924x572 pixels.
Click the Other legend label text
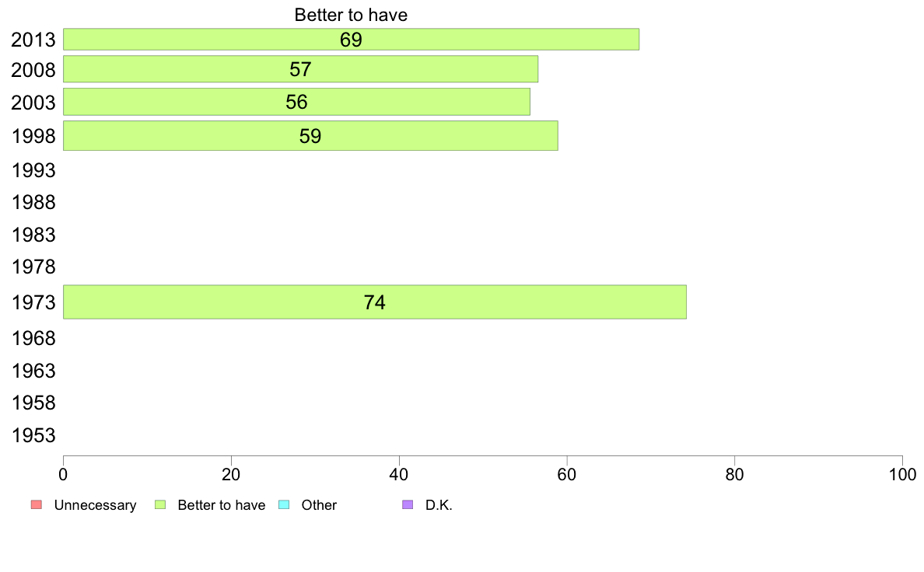click(319, 505)
